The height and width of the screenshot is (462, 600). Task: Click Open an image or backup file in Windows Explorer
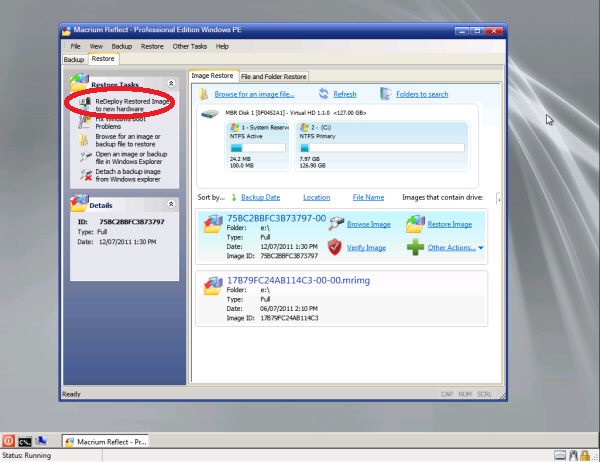pyautogui.click(x=131, y=158)
